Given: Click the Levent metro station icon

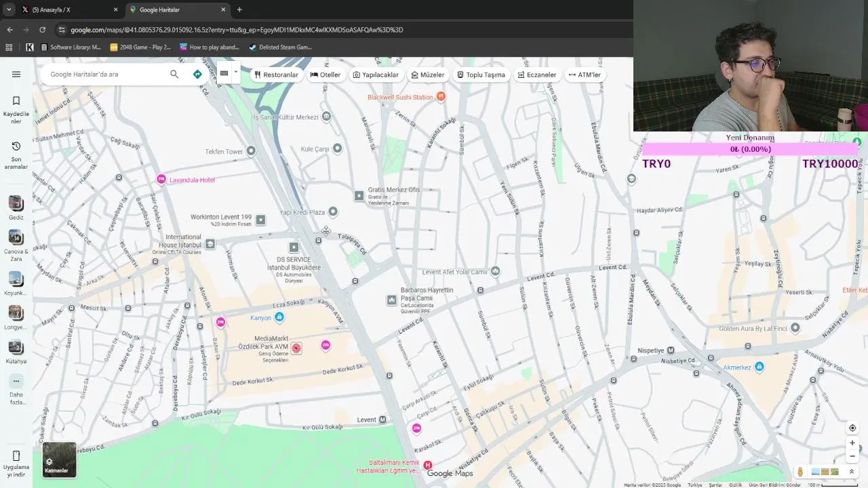Looking at the screenshot, I should tap(382, 420).
